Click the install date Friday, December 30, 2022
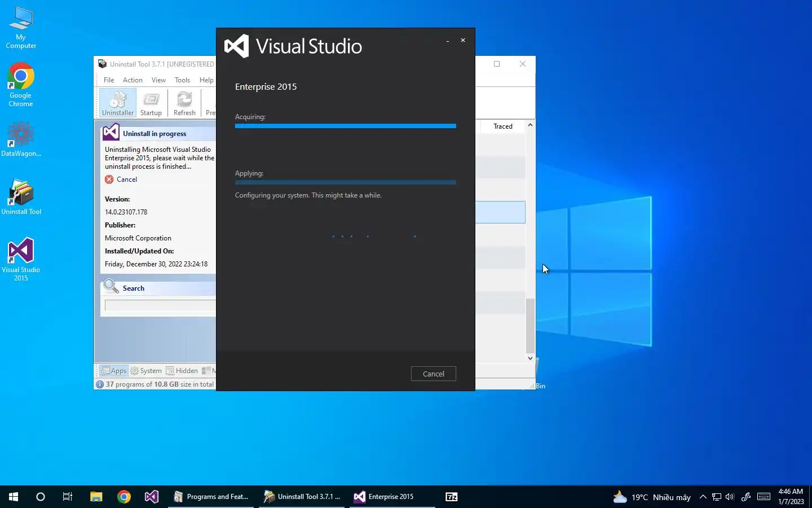This screenshot has width=812, height=508. [156, 264]
